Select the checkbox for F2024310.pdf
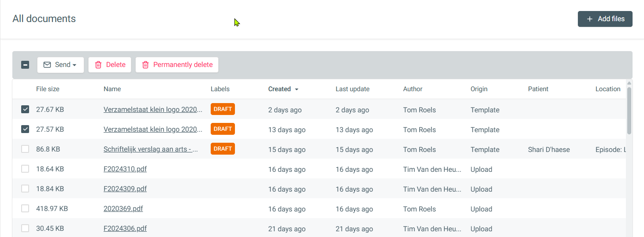Image resolution: width=644 pixels, height=237 pixels. point(26,169)
